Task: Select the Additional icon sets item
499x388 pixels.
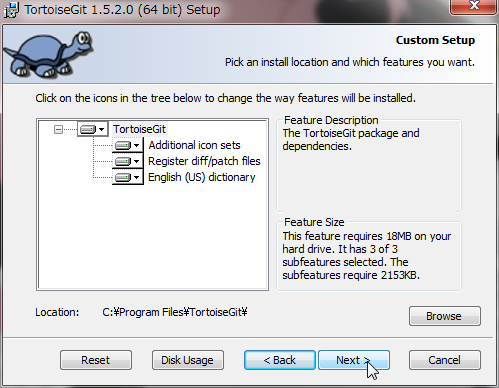Action: 194,145
